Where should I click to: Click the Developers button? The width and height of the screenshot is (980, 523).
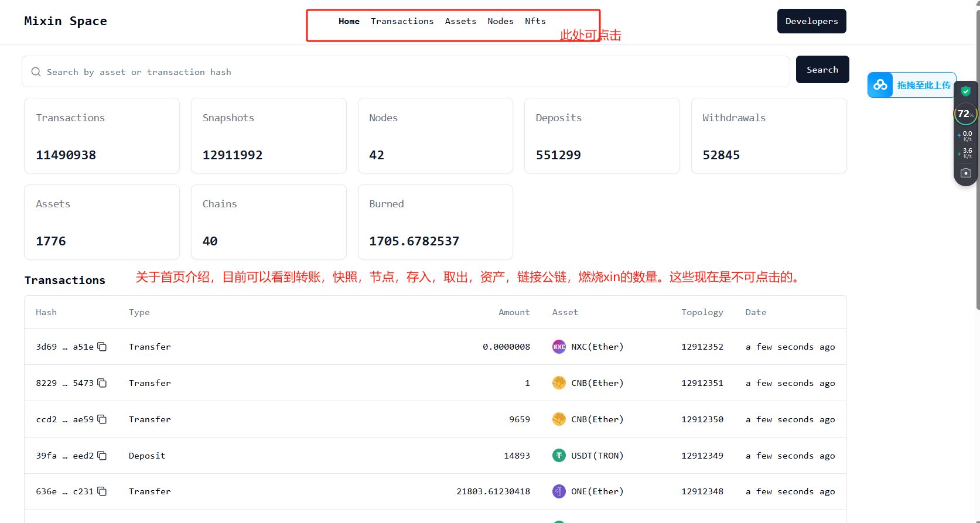click(x=811, y=21)
